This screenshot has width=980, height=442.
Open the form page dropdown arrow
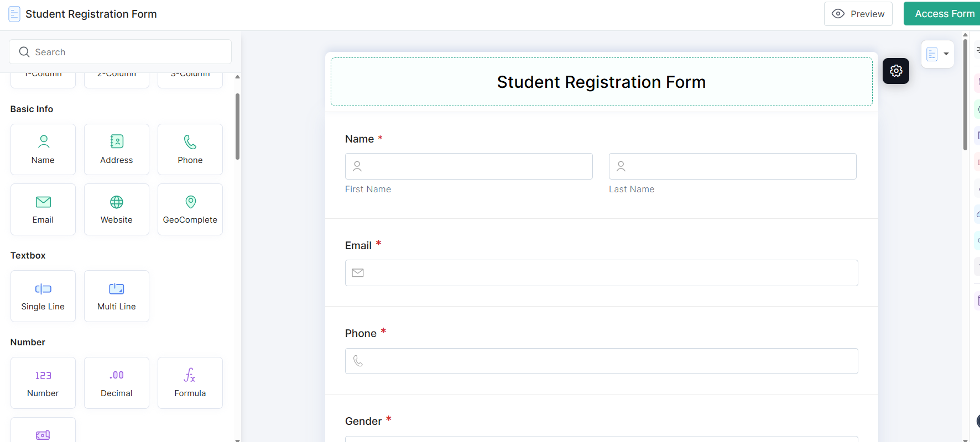(x=946, y=54)
